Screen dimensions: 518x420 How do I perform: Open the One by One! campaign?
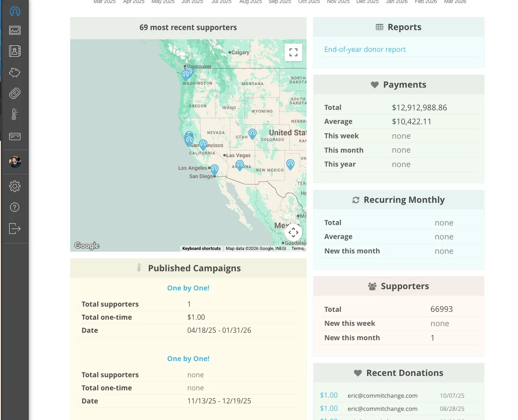pos(188,288)
